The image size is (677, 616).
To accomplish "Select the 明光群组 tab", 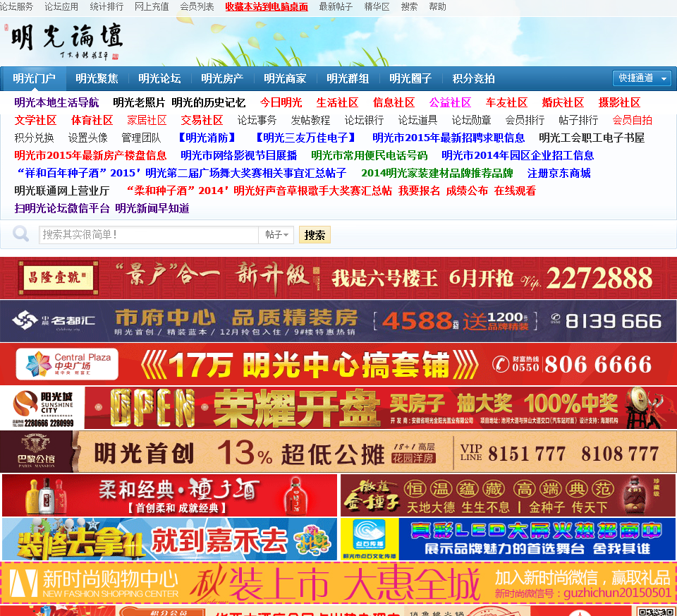I will tap(348, 78).
